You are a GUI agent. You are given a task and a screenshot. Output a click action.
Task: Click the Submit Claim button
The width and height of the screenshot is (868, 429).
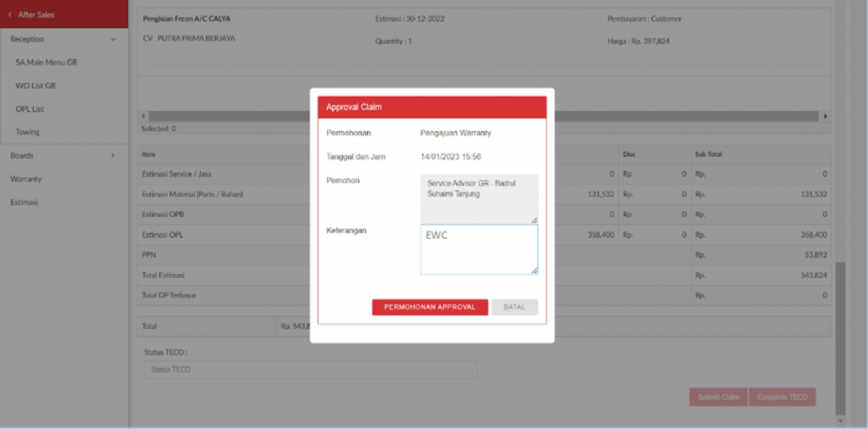[719, 397]
